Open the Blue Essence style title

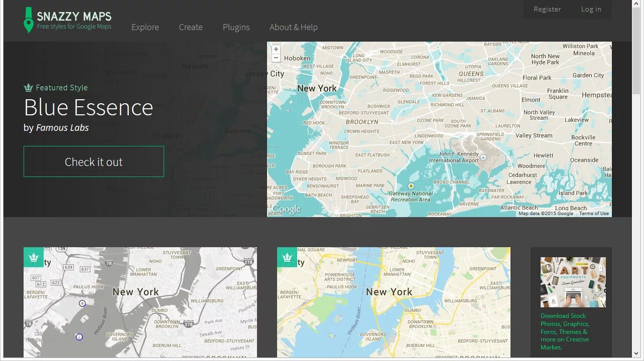click(x=88, y=107)
